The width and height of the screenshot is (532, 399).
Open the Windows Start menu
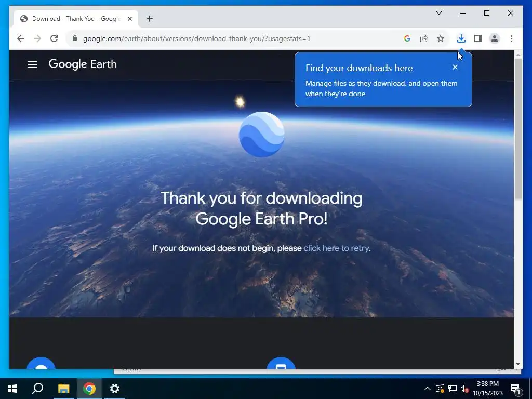[x=12, y=389]
